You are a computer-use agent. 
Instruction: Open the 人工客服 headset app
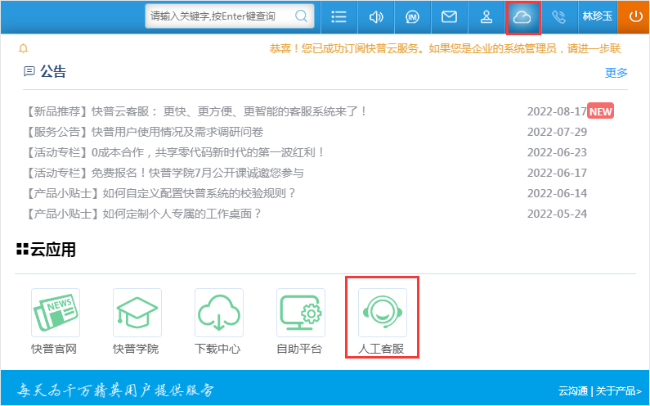tap(381, 320)
